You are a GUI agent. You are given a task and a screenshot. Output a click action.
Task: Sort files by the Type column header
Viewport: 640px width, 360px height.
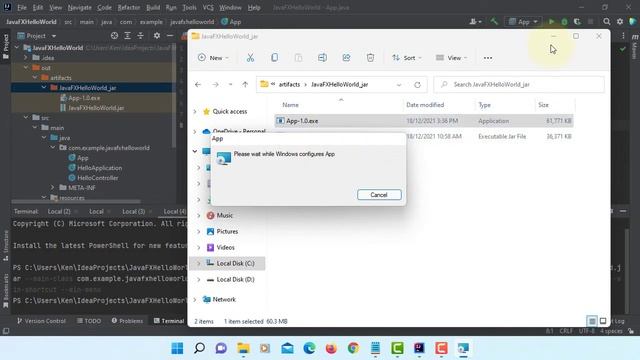click(484, 105)
